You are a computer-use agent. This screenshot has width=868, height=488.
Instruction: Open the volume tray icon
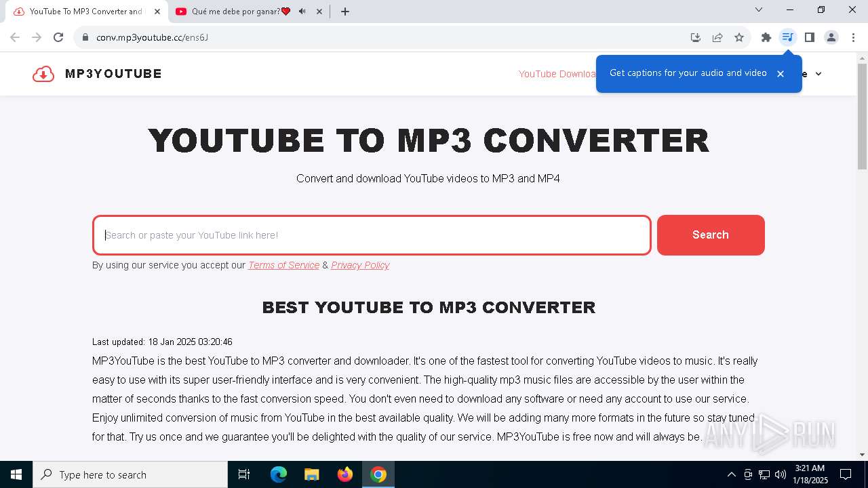click(x=781, y=474)
